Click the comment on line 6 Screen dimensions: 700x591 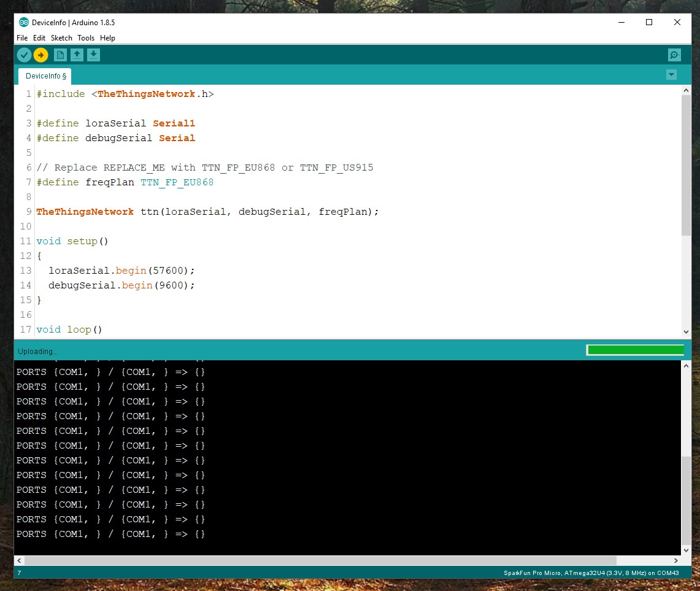tap(205, 168)
